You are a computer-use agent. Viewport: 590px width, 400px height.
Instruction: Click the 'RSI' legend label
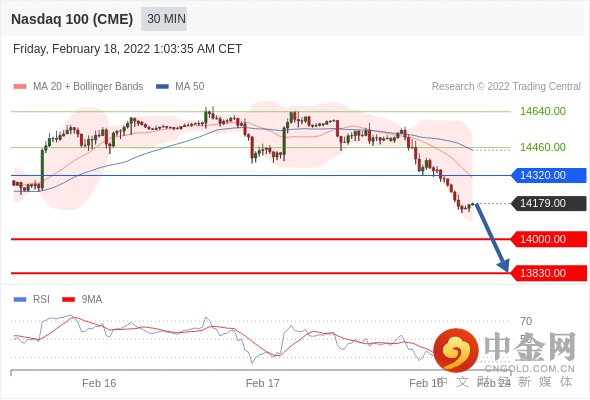41,300
